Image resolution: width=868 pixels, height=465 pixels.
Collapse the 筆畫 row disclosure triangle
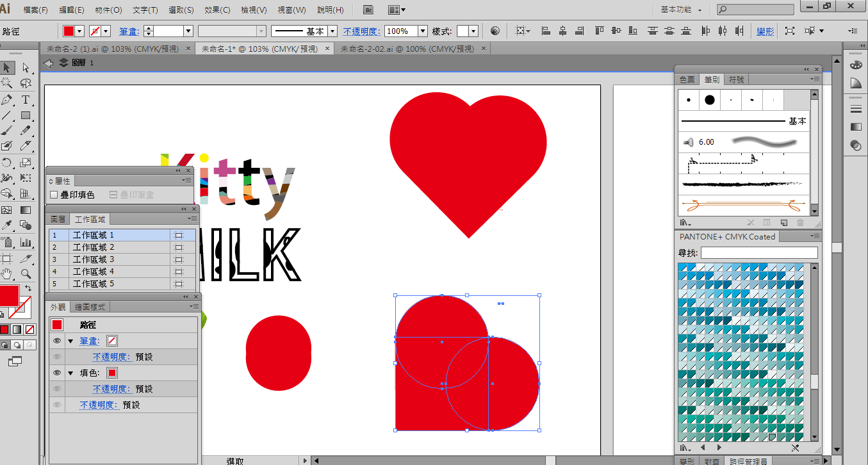click(70, 341)
